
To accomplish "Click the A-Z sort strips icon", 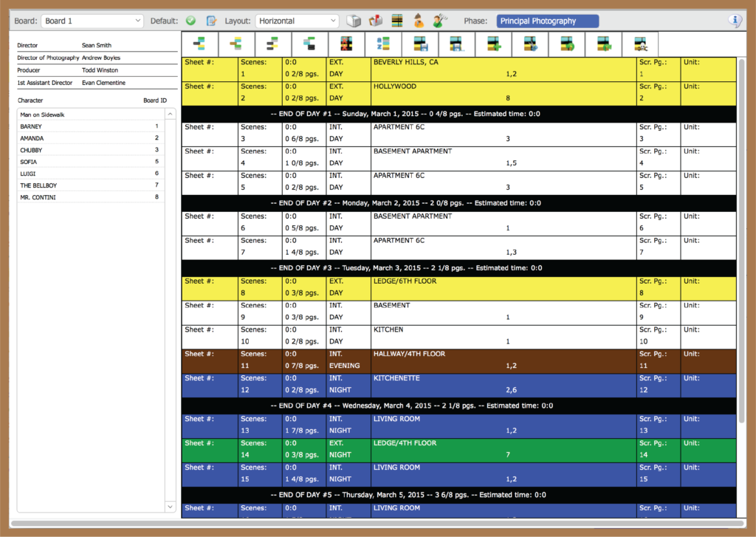I will [x=383, y=44].
